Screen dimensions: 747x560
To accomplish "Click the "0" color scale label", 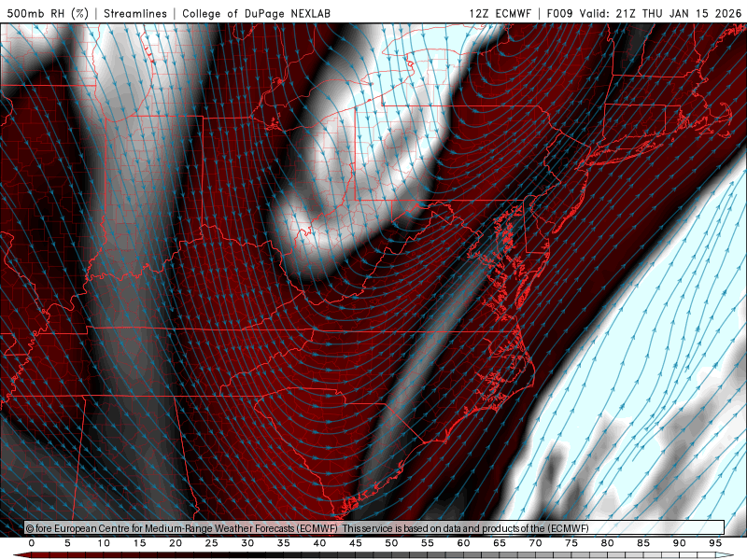I will tap(32, 543).
